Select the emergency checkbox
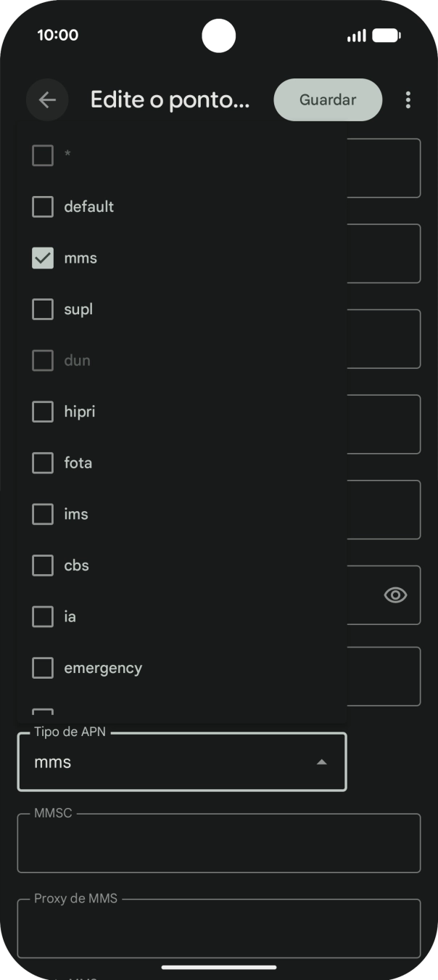This screenshot has width=438, height=980. [43, 668]
